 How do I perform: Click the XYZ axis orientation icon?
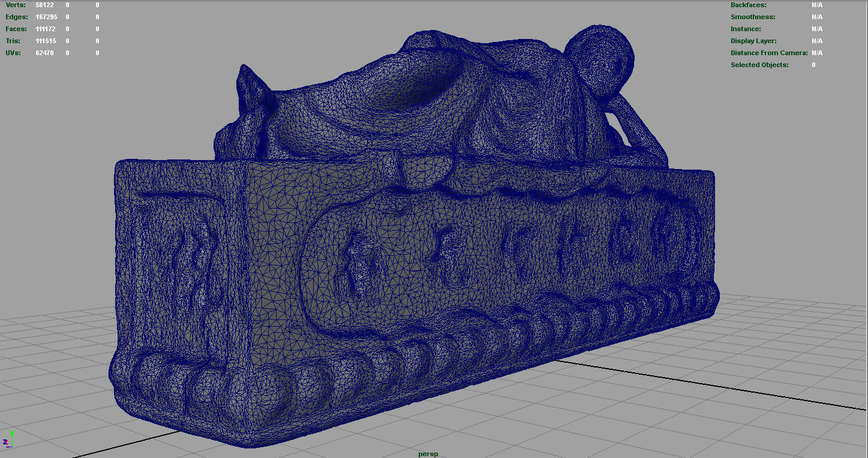(8, 439)
